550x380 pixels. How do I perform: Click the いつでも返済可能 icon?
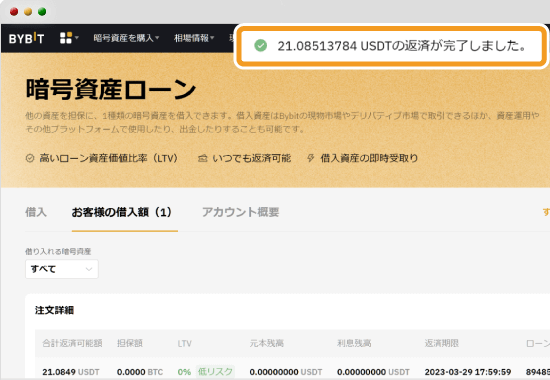point(202,159)
